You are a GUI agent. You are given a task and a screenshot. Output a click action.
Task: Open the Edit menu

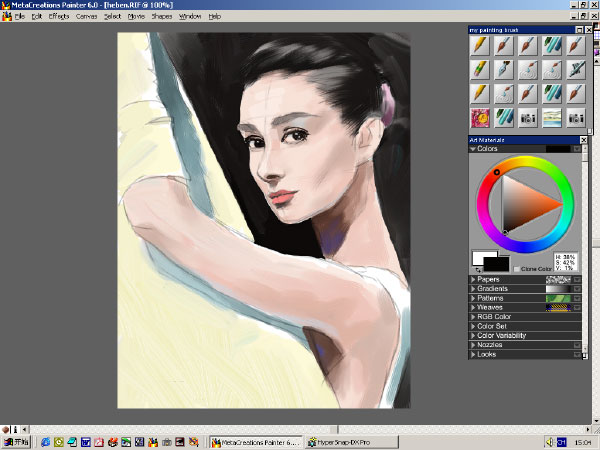click(37, 16)
